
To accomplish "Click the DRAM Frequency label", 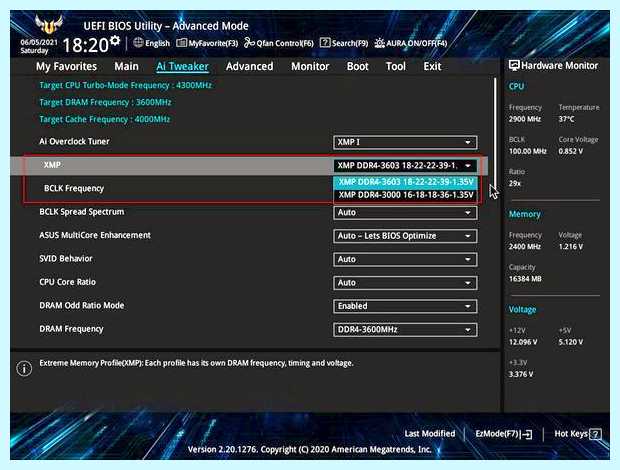I will click(72, 329).
